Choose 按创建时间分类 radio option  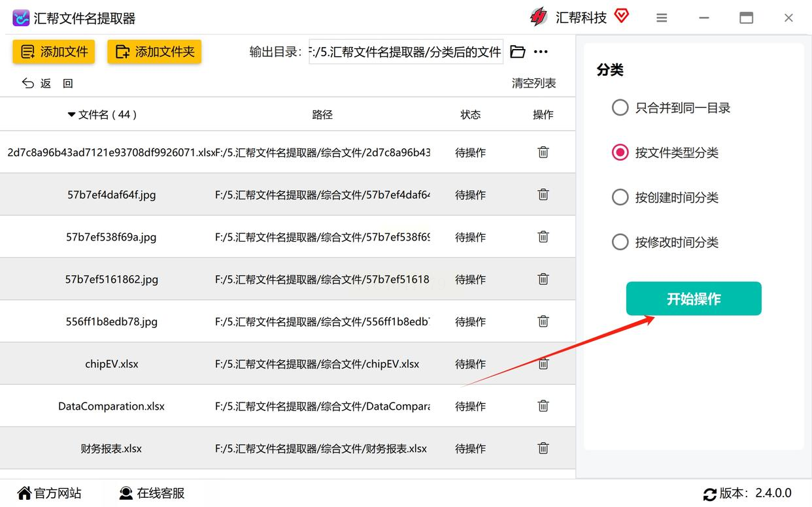point(620,197)
